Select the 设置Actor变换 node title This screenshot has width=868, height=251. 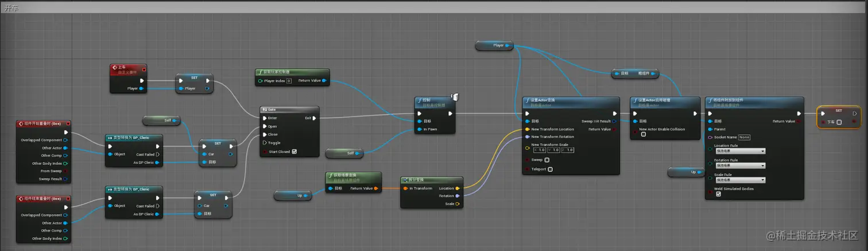544,100
